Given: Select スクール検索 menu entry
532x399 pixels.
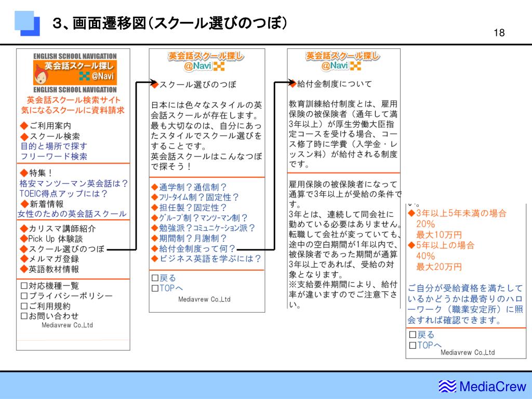Looking at the screenshot, I should [55, 137].
